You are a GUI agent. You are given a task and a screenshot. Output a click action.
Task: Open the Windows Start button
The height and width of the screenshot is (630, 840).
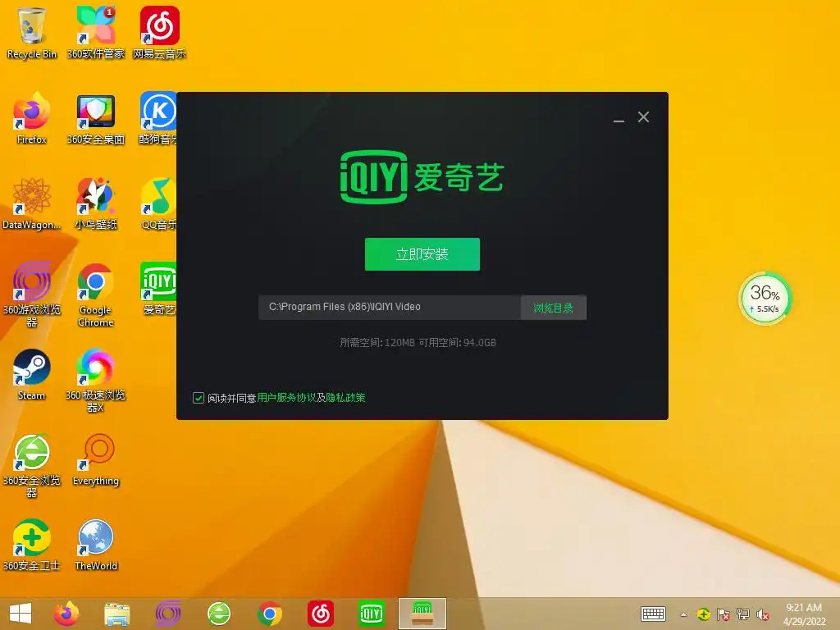click(21, 613)
